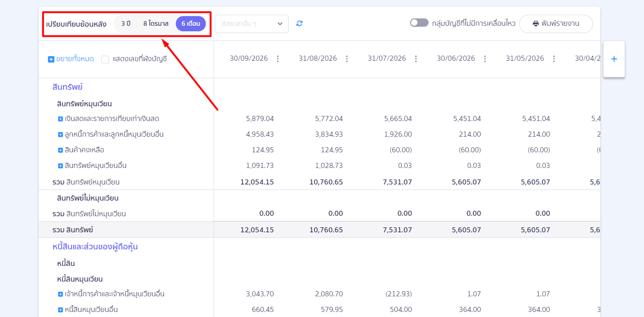Expand the เงินสดและรายการเทียบเท่าเงินสด row

[60, 119]
